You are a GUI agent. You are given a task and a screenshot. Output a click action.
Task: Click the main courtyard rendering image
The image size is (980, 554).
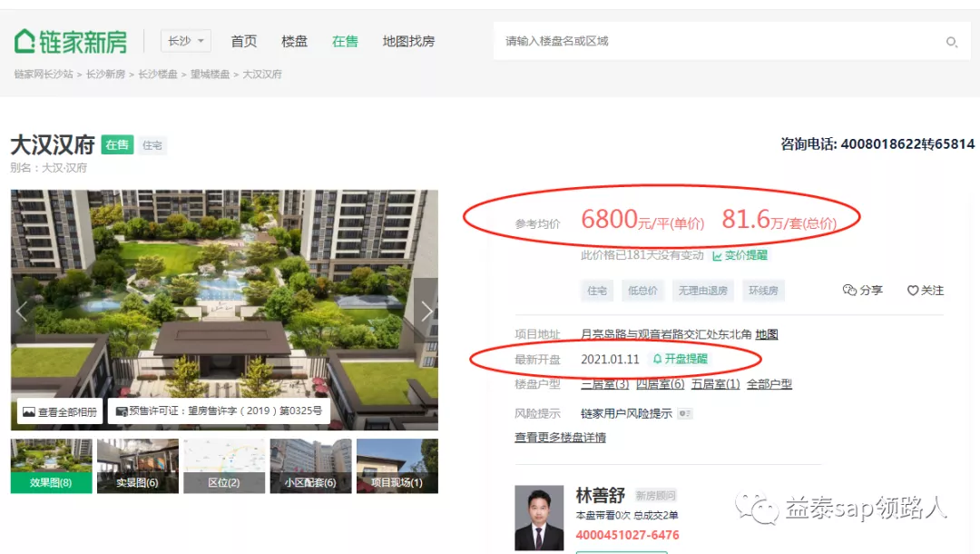click(224, 310)
